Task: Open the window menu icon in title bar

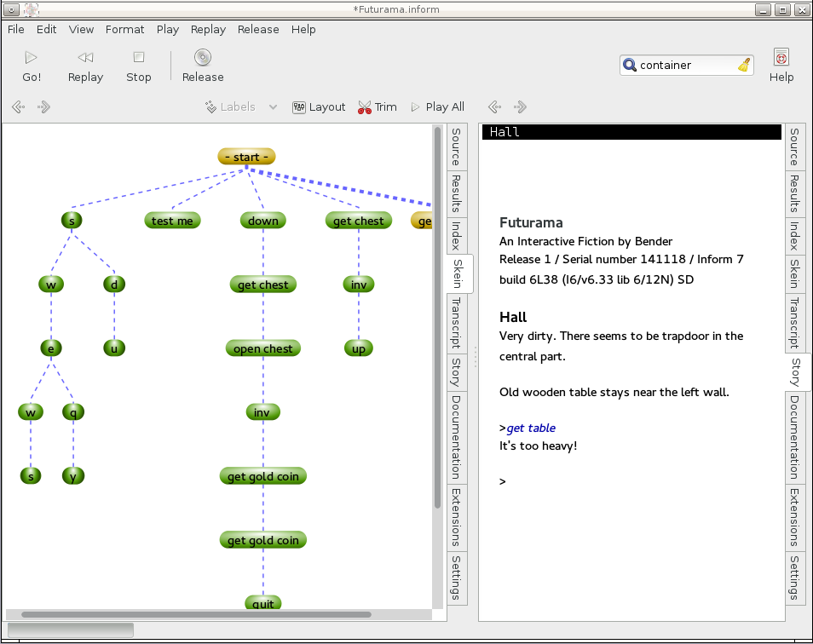Action: click(x=11, y=9)
